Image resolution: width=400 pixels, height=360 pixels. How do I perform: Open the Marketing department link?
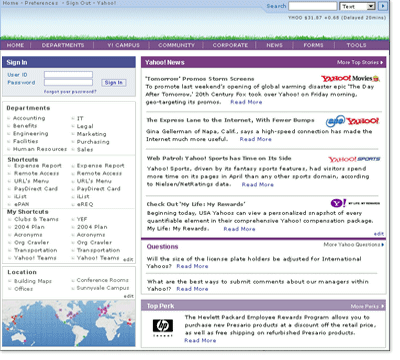[x=91, y=134]
